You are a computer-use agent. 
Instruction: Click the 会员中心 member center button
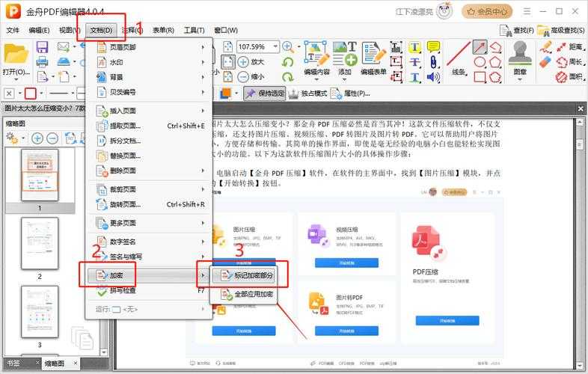tap(487, 12)
